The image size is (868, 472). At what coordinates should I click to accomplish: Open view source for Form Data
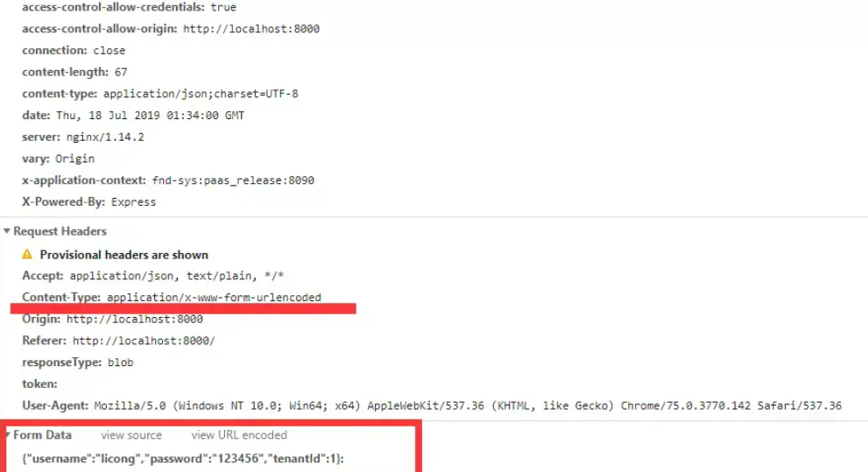(x=131, y=435)
